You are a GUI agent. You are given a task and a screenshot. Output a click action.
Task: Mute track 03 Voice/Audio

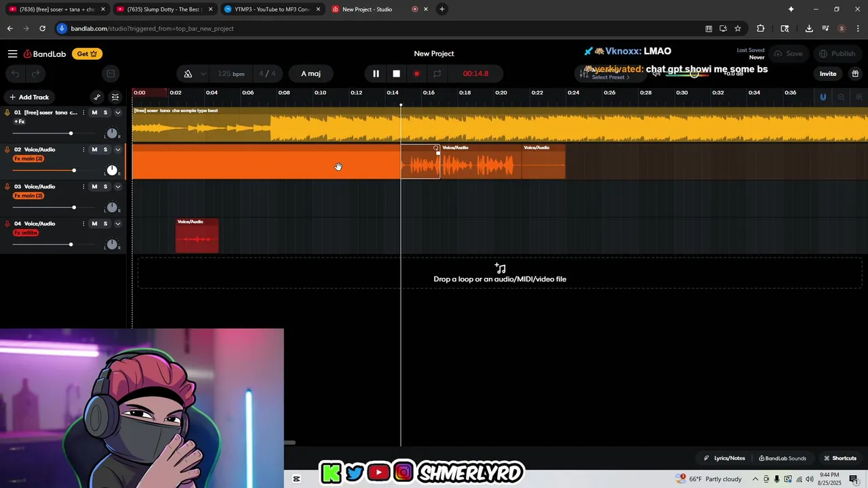coord(94,186)
